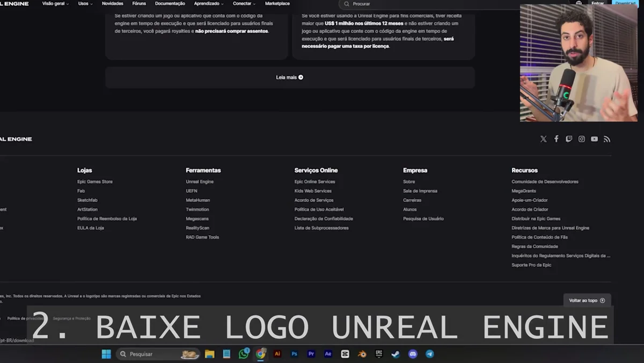Select the Marketplace menu item
Screen dimensions: 644x363
pos(277,3)
